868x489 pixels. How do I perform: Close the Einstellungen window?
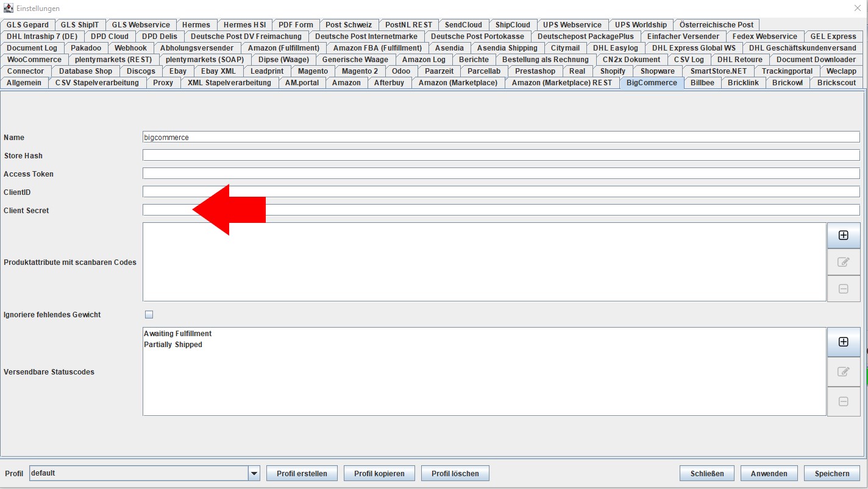pos(858,8)
